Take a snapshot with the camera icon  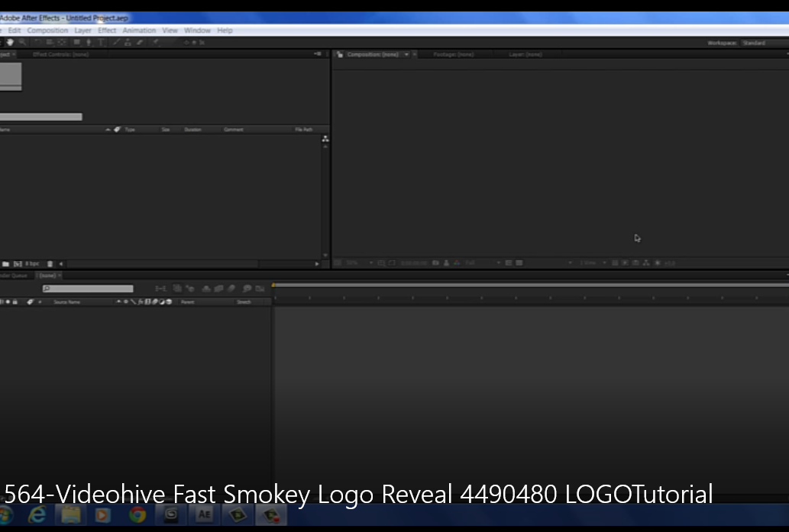pos(436,263)
